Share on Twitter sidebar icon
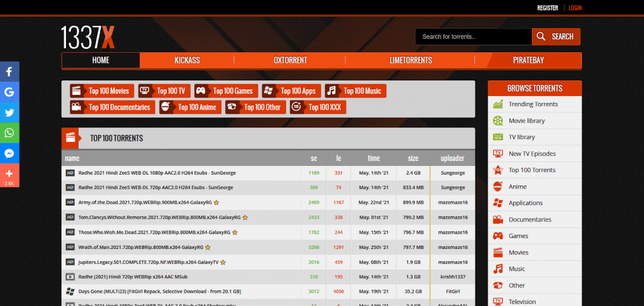Viewport: 644px width, 306px height. pyautogui.click(x=9, y=112)
